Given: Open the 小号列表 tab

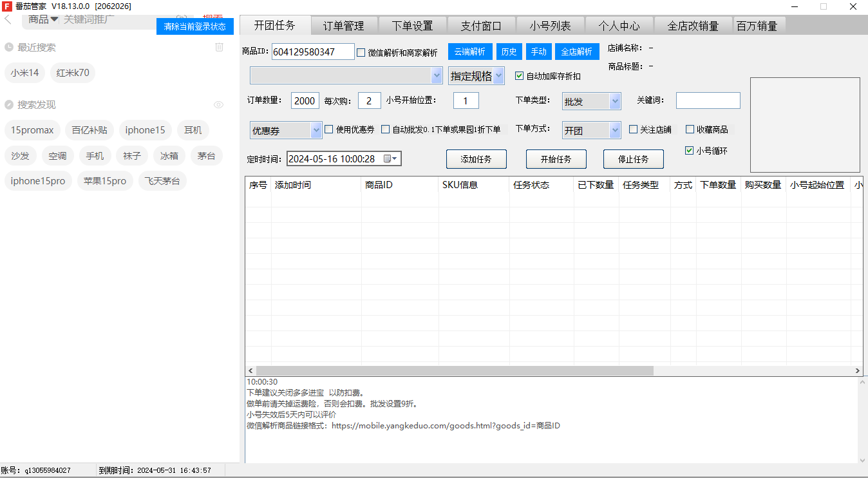Looking at the screenshot, I should [x=551, y=26].
